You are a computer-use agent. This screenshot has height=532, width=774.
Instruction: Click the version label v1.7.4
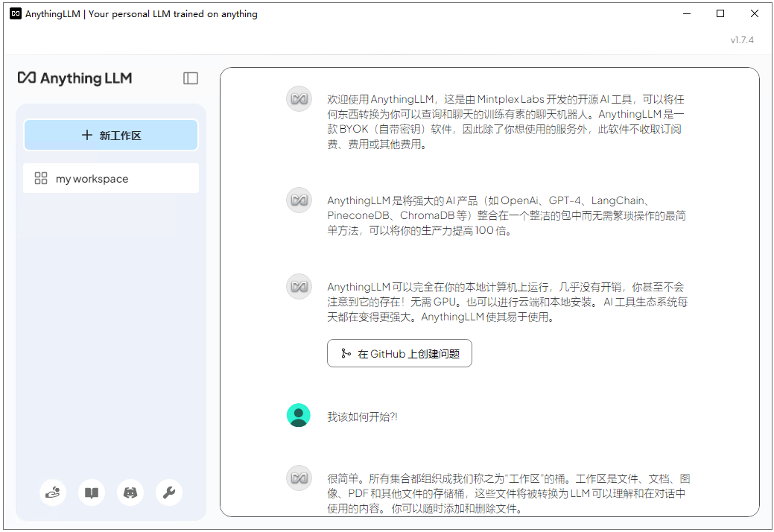point(742,40)
